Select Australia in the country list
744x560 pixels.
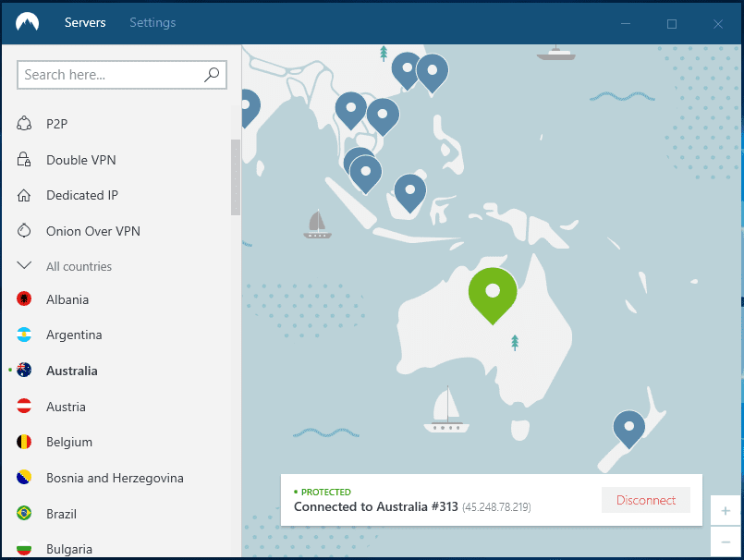72,371
